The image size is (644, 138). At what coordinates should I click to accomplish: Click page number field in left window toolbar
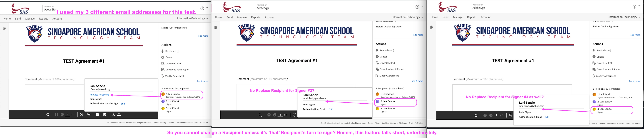pos(68,115)
